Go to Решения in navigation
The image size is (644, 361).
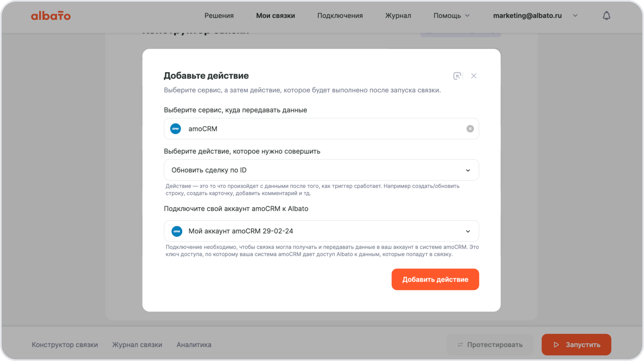tap(219, 16)
